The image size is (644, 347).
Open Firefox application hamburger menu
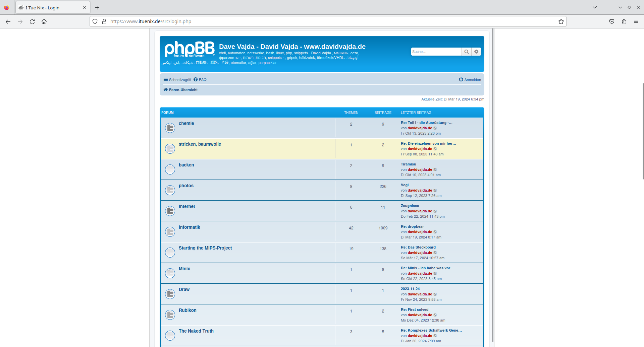tap(636, 21)
